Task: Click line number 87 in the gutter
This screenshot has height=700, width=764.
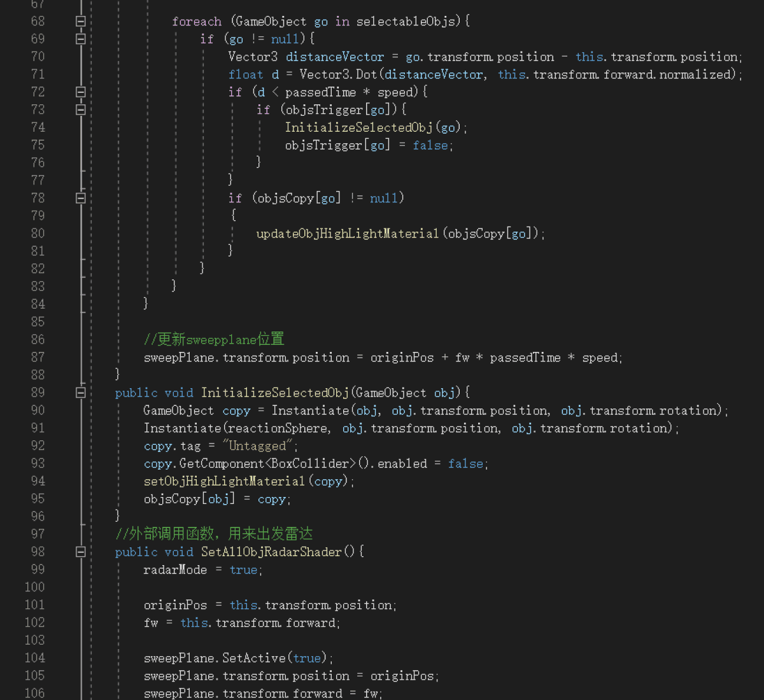Action: [38, 357]
